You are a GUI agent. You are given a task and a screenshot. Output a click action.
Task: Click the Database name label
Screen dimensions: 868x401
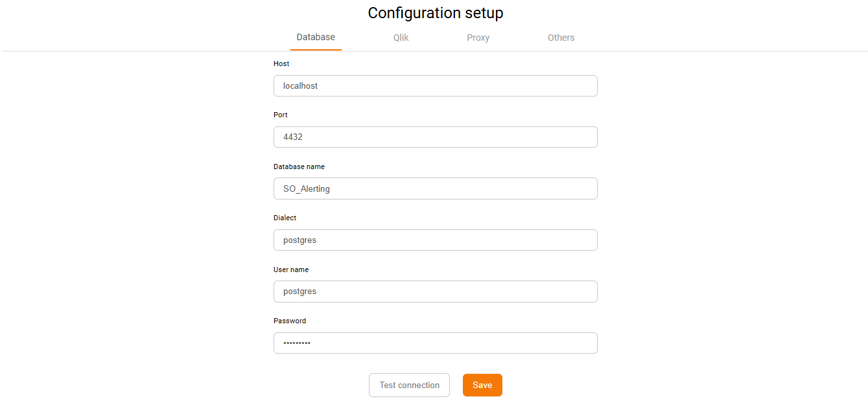(299, 166)
